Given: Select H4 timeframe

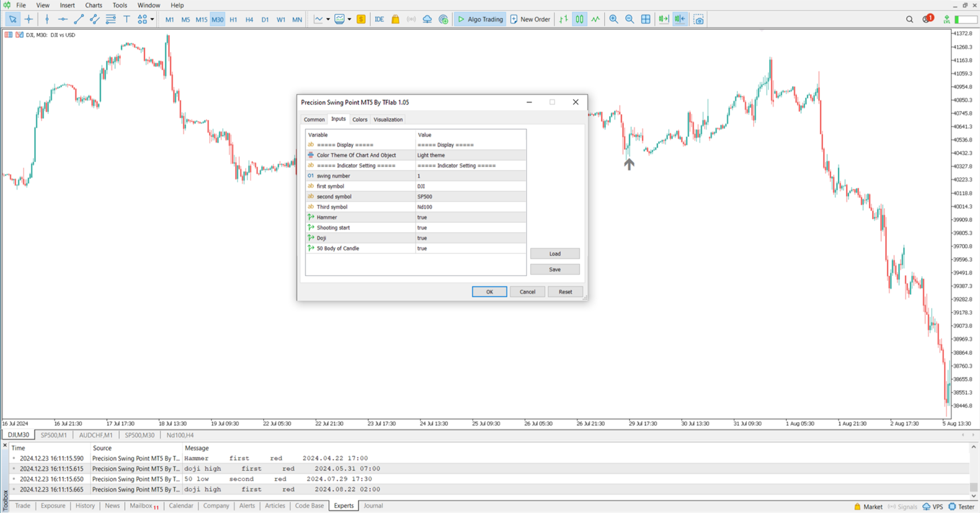Looking at the screenshot, I should coord(249,19).
